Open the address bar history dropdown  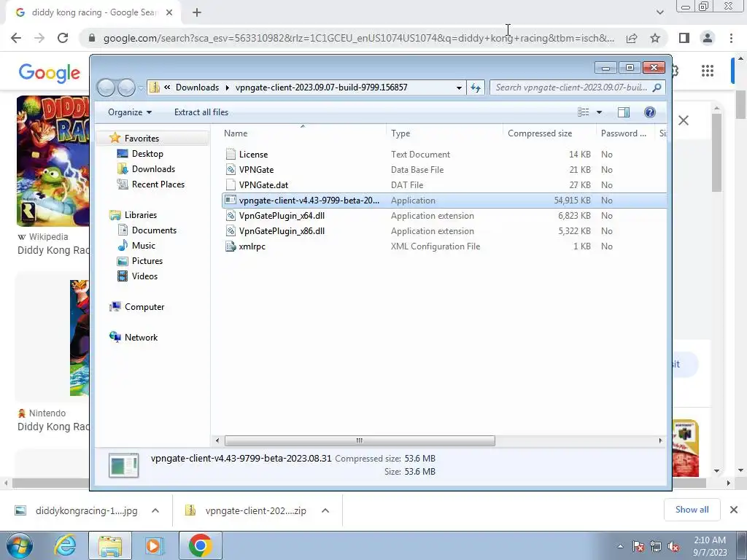[x=459, y=87]
